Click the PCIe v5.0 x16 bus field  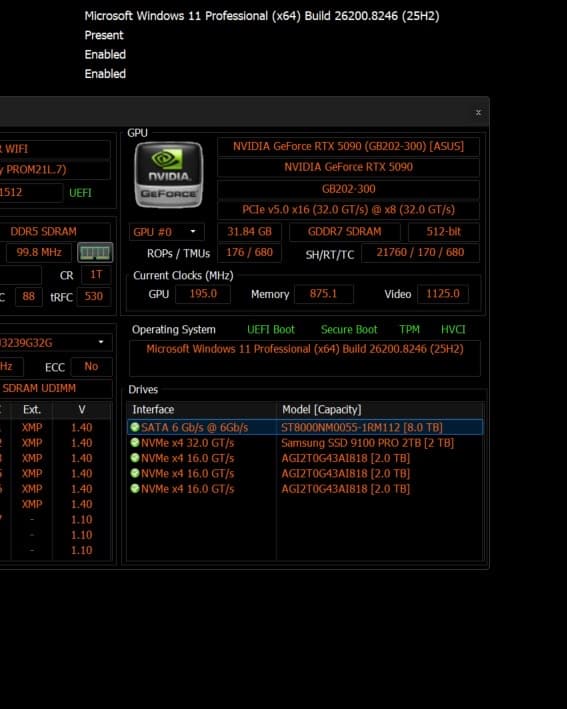point(348,209)
